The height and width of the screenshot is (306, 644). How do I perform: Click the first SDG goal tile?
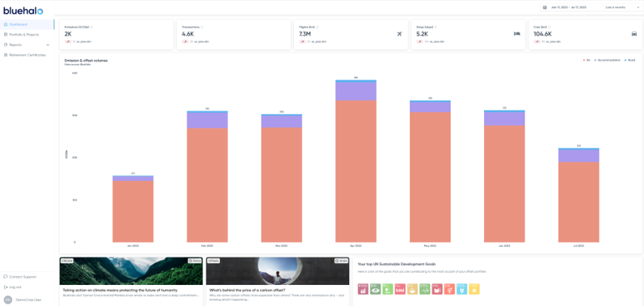(x=363, y=289)
